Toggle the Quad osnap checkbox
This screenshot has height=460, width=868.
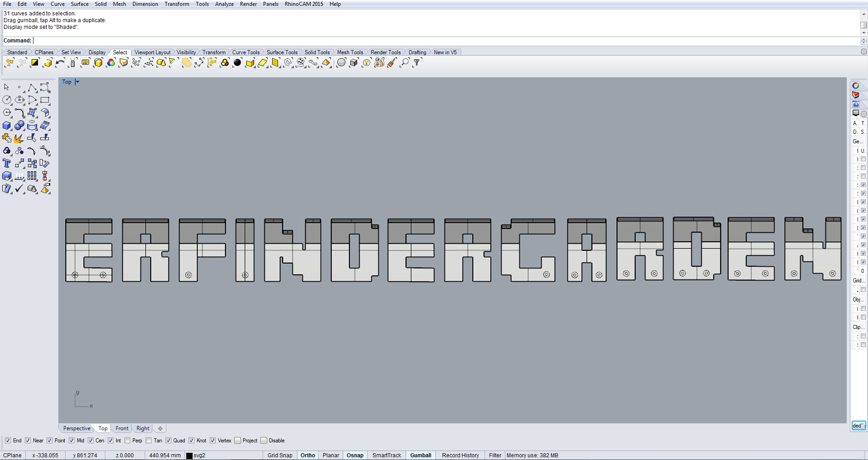click(x=168, y=441)
